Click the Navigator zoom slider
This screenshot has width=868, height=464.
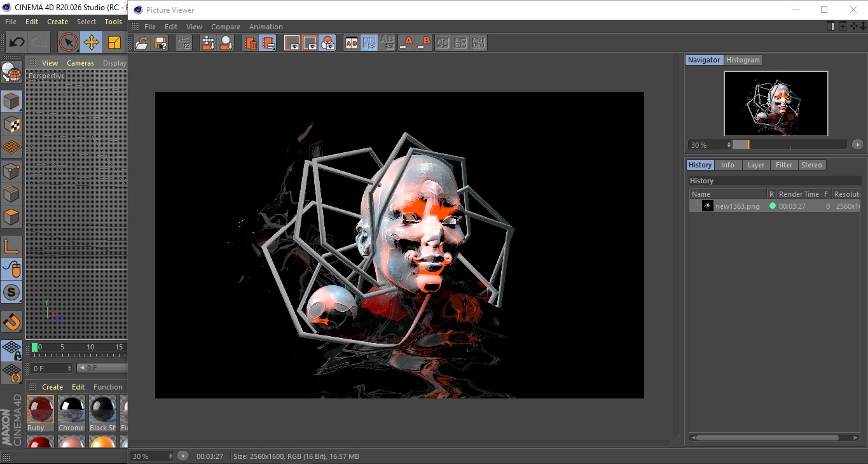pyautogui.click(x=789, y=145)
